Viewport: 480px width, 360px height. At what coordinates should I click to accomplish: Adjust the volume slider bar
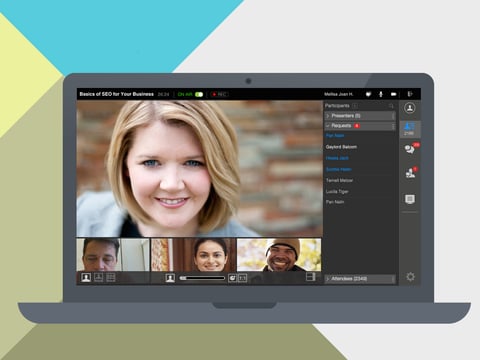click(x=202, y=278)
